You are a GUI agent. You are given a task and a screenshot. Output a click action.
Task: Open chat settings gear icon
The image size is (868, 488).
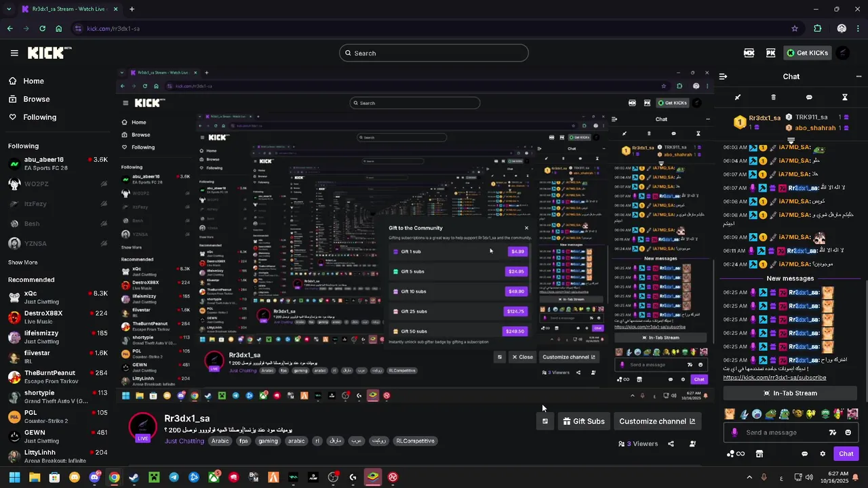click(823, 454)
